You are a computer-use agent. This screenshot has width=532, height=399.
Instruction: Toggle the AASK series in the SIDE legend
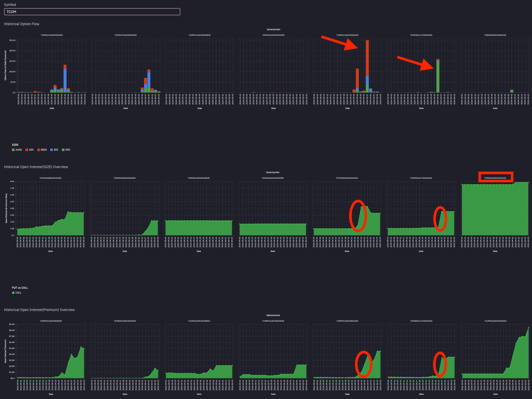tap(17, 150)
